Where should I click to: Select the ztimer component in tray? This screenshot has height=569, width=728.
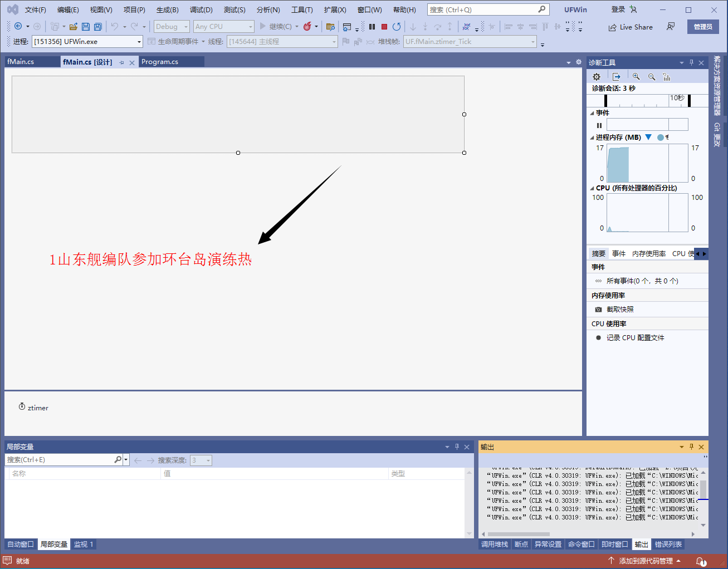pyautogui.click(x=33, y=408)
